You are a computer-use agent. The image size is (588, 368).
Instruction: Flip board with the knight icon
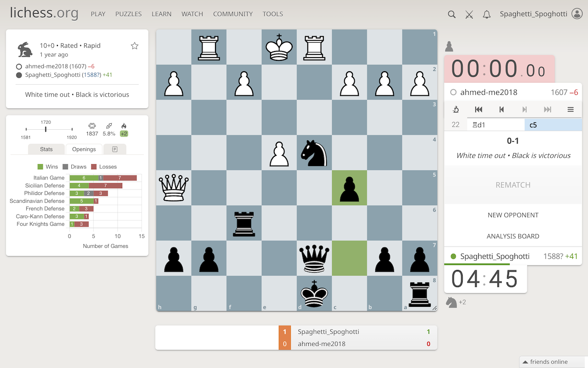click(x=456, y=109)
